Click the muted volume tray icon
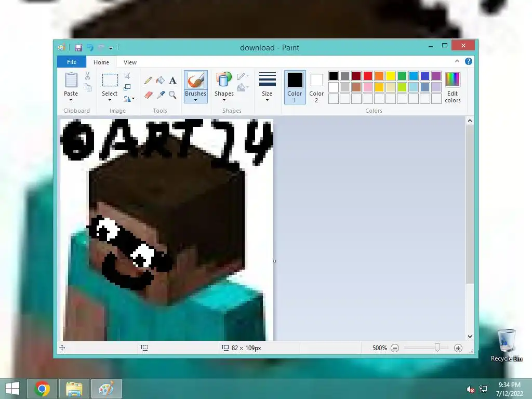532x399 pixels. click(470, 389)
